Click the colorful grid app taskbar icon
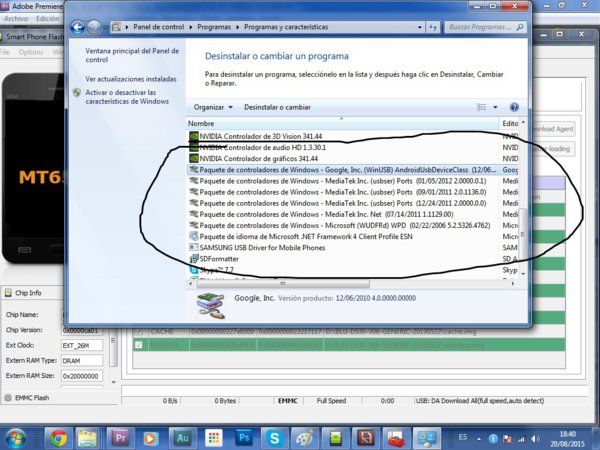The width and height of the screenshot is (600, 450). (x=214, y=438)
